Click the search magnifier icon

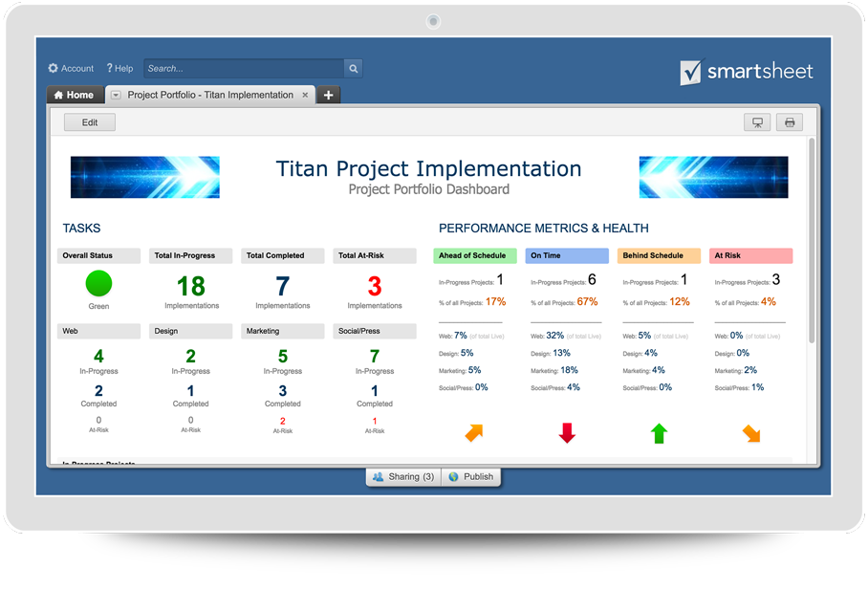tap(353, 69)
